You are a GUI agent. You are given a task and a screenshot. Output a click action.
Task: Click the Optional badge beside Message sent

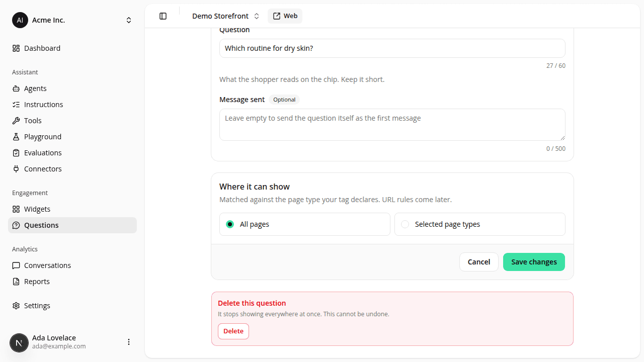[x=284, y=100]
